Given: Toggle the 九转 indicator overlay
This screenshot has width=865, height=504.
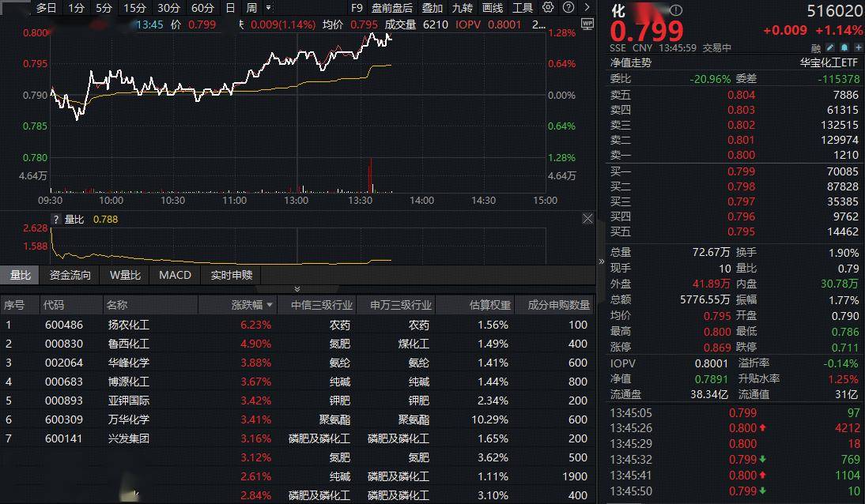Looking at the screenshot, I should point(463,7).
